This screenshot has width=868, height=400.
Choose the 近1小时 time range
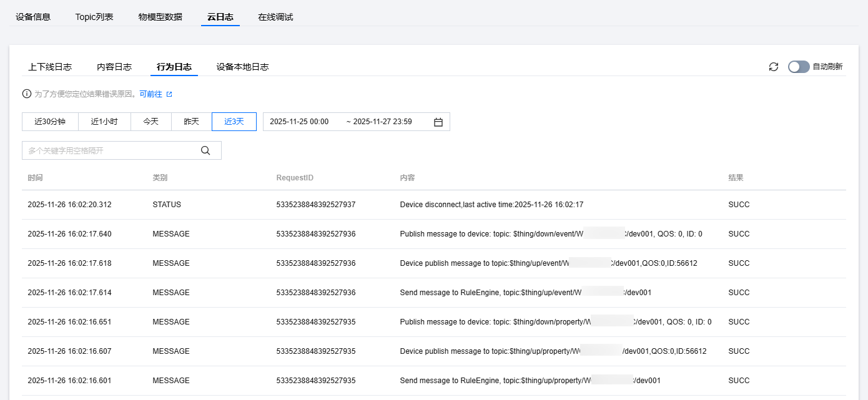point(104,122)
